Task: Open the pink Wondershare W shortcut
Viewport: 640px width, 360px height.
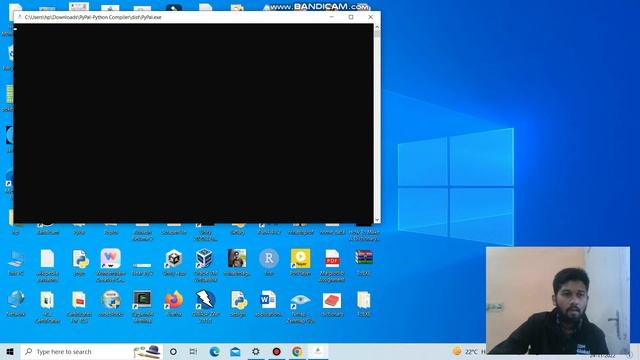Action: click(111, 258)
